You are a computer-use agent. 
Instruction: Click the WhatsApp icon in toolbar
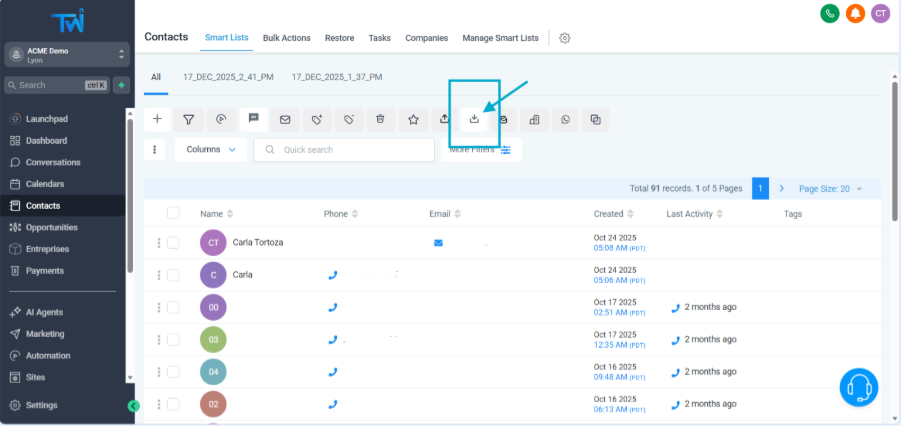pyautogui.click(x=565, y=119)
